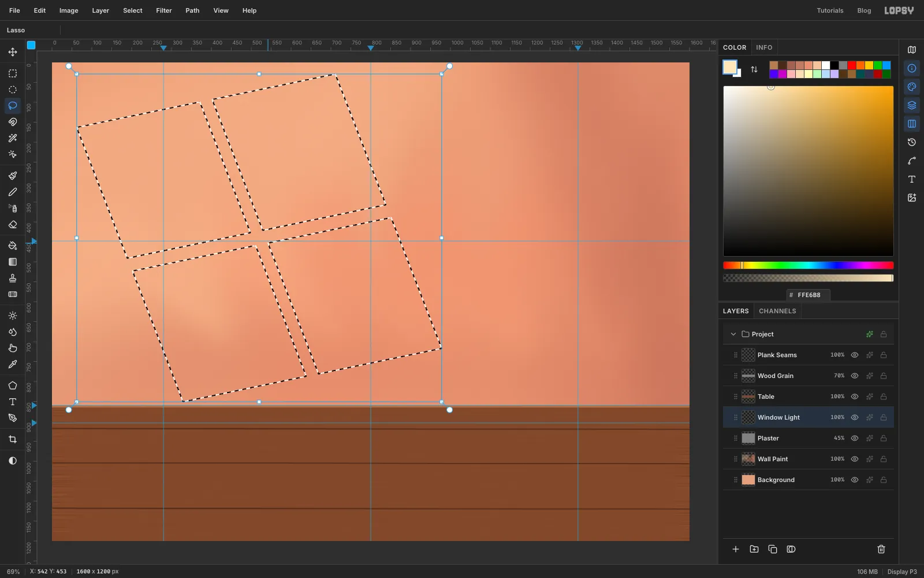Select the Rectangular Marquee tool
The image size is (924, 578).
[x=13, y=73]
